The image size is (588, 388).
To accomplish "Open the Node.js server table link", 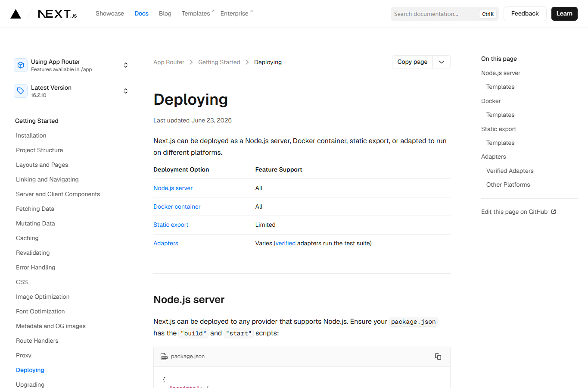I will coord(173,188).
